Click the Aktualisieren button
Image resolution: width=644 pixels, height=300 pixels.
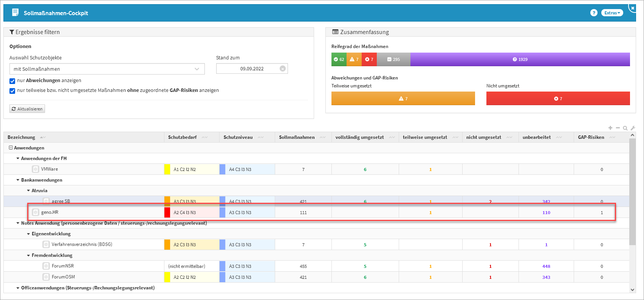point(27,109)
